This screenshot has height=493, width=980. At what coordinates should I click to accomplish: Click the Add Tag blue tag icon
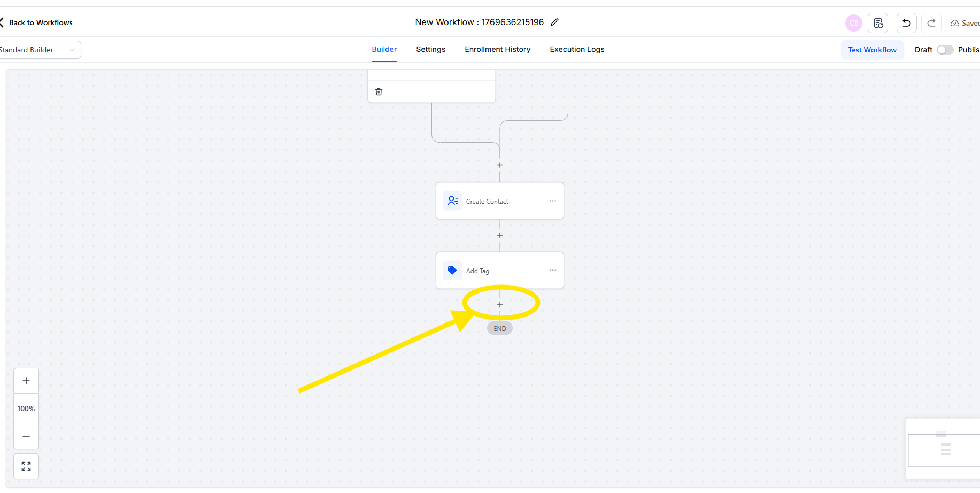452,271
